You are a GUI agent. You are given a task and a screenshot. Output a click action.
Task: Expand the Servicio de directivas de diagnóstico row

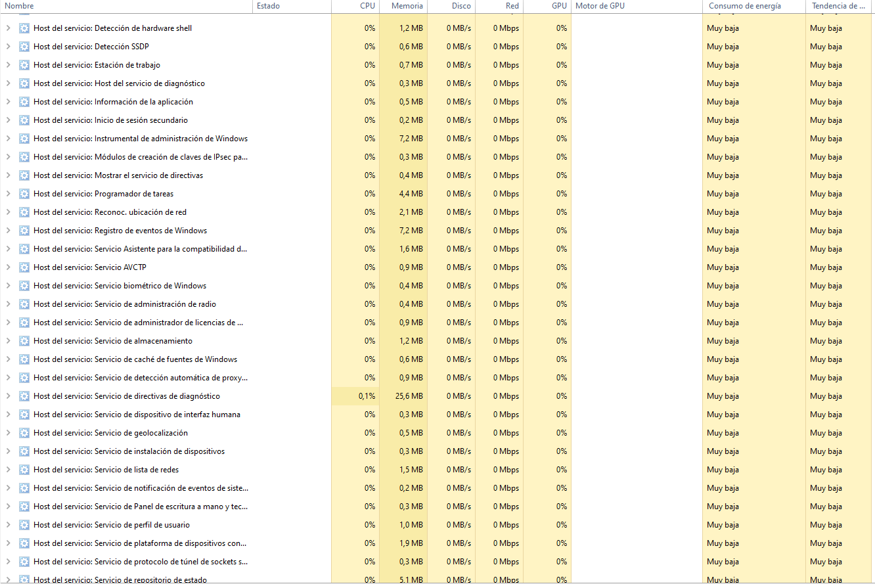click(8, 396)
